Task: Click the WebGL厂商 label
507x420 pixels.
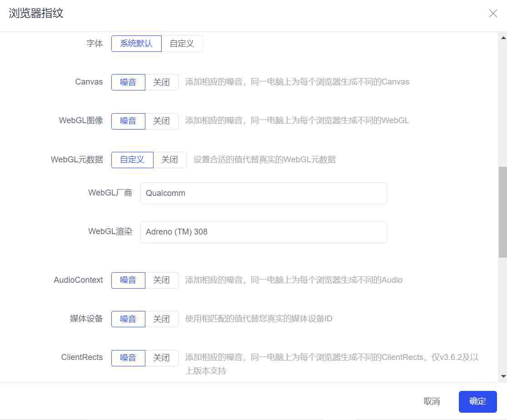Action: (110, 193)
